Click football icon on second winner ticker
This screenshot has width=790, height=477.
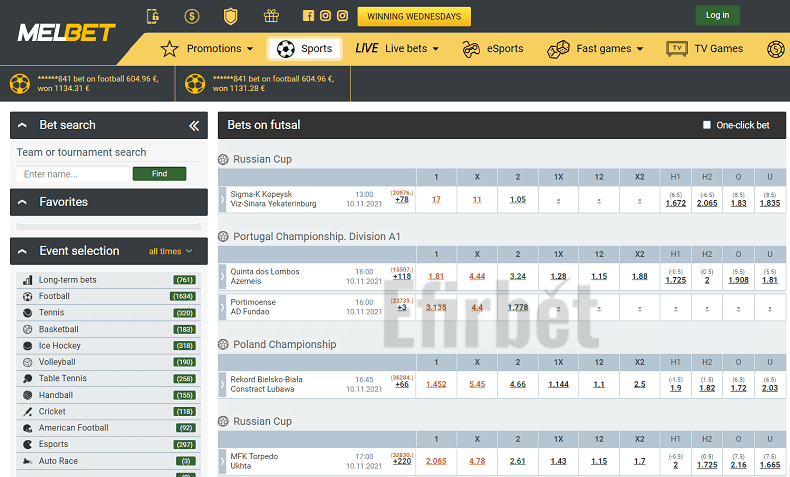point(195,84)
